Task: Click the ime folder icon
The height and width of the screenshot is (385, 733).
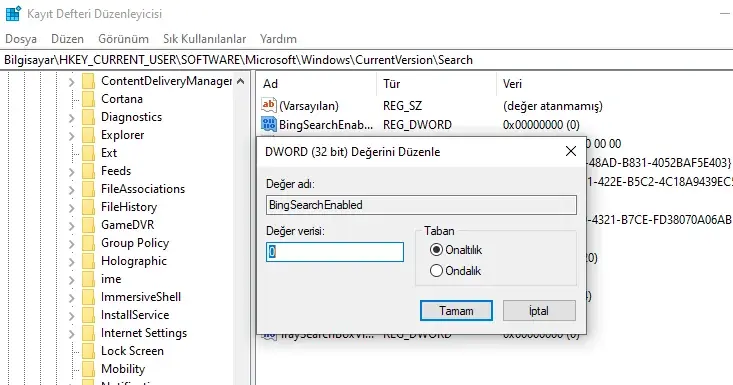Action: [88, 279]
